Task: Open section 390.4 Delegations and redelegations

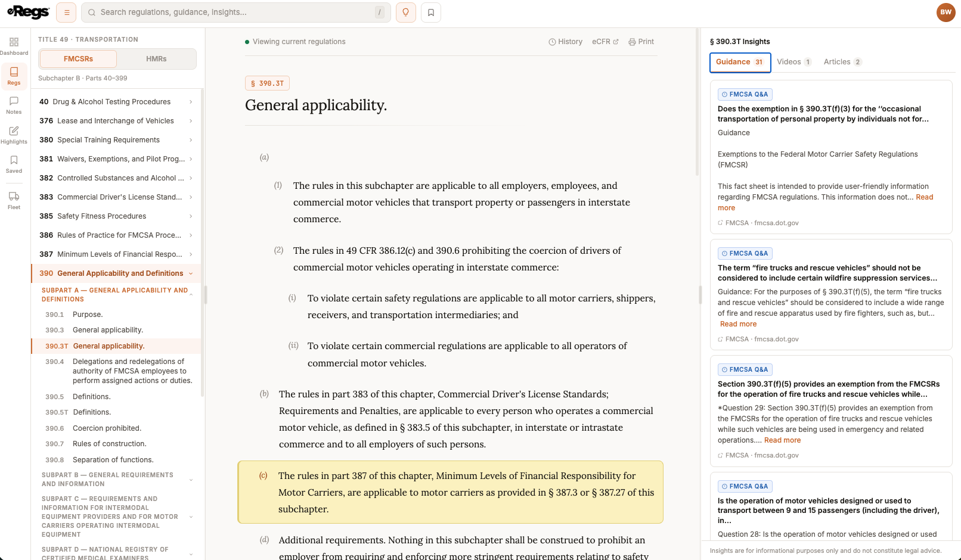Action: (116, 371)
